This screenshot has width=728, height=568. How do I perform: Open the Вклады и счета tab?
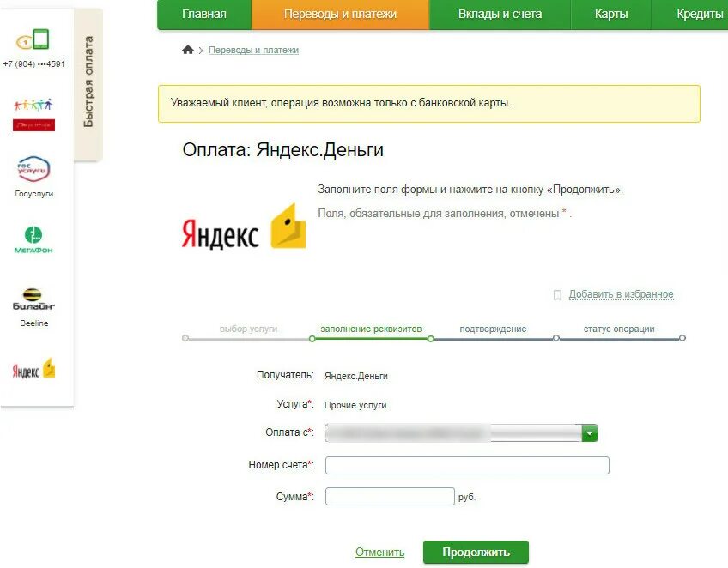(500, 15)
